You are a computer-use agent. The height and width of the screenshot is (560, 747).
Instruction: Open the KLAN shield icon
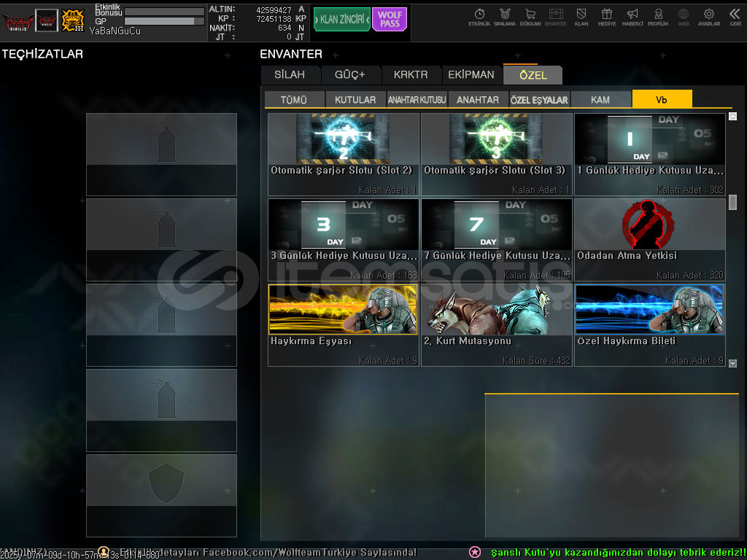coord(581,17)
